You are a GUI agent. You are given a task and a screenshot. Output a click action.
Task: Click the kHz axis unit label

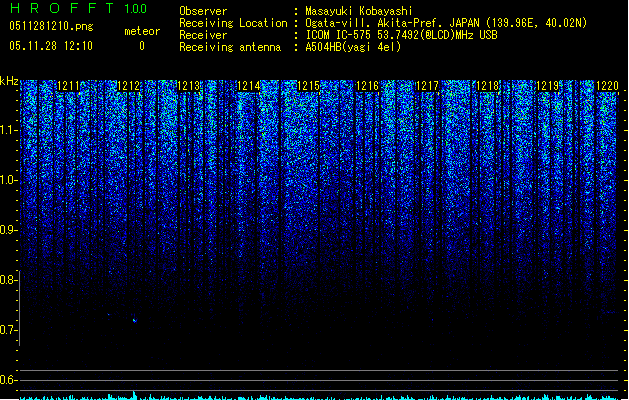point(9,81)
